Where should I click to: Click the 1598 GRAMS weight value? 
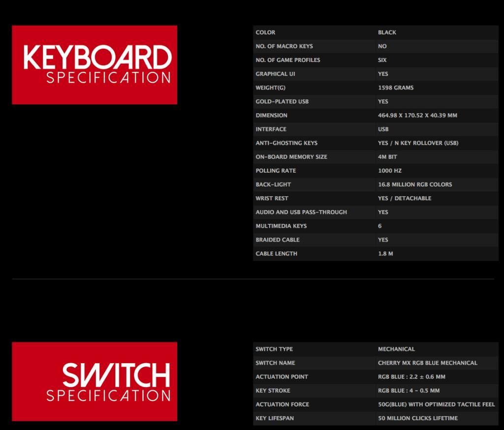(396, 88)
